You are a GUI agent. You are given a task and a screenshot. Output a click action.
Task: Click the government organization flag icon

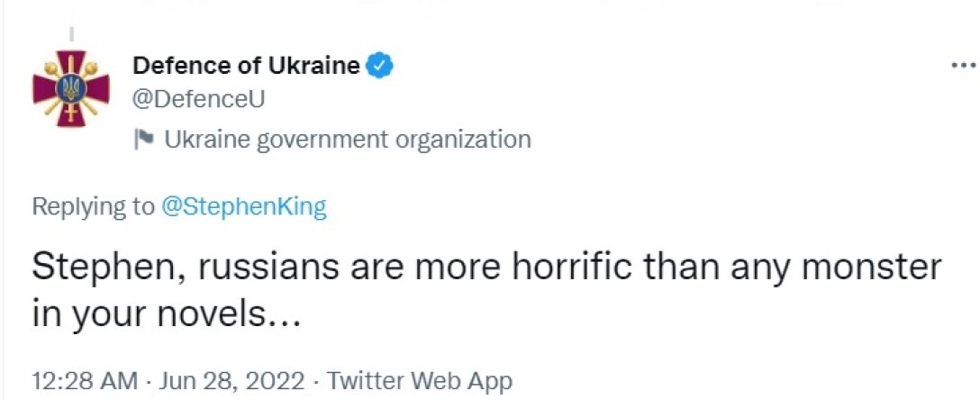coord(143,140)
